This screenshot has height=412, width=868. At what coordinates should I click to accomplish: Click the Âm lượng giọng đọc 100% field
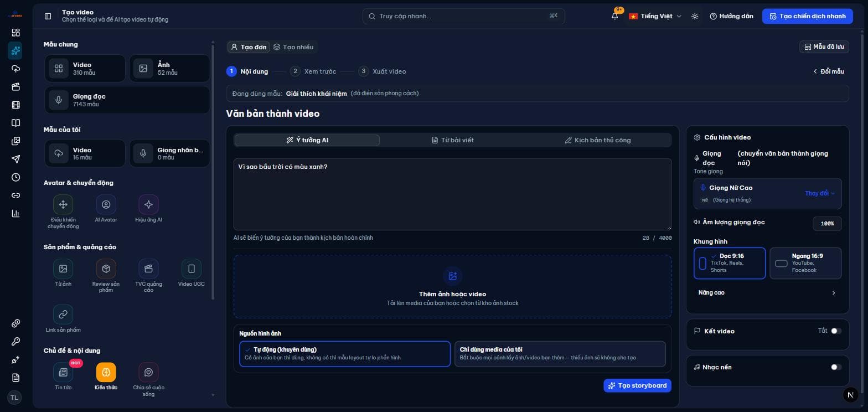click(827, 223)
